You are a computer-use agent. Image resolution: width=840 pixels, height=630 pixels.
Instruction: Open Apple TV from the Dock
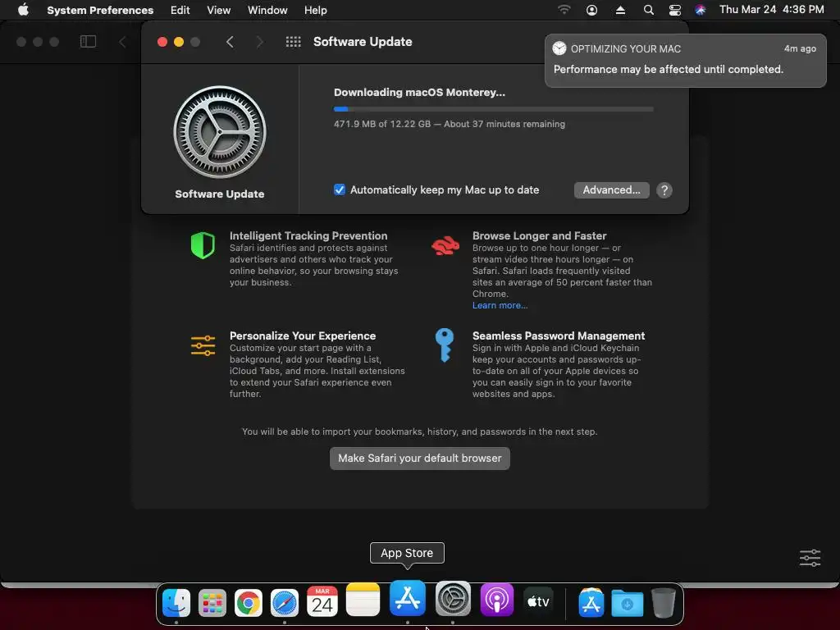coord(538,602)
